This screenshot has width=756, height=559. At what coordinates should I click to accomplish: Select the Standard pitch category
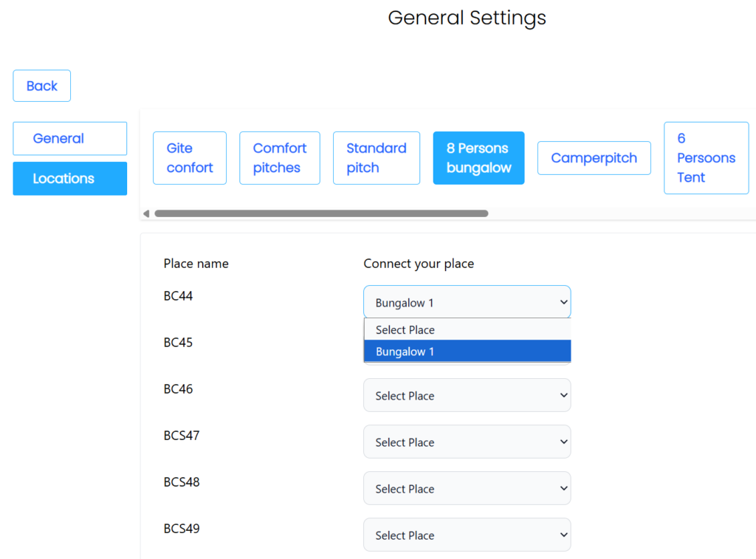[376, 158]
